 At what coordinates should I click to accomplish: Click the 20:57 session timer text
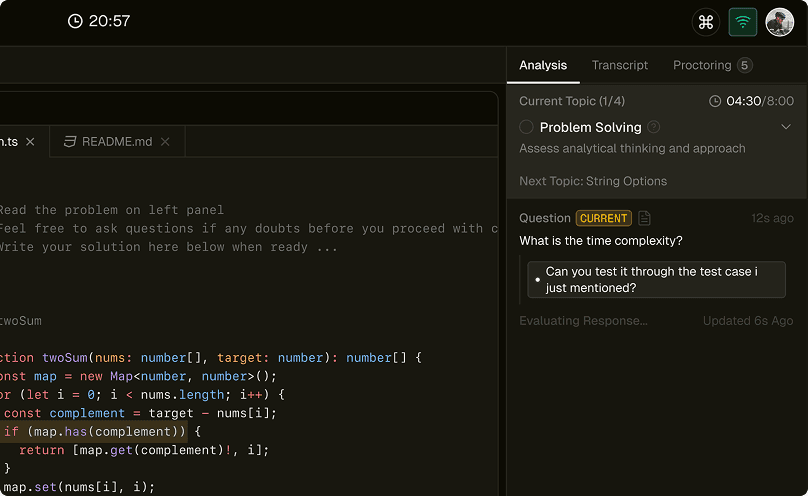[109, 21]
